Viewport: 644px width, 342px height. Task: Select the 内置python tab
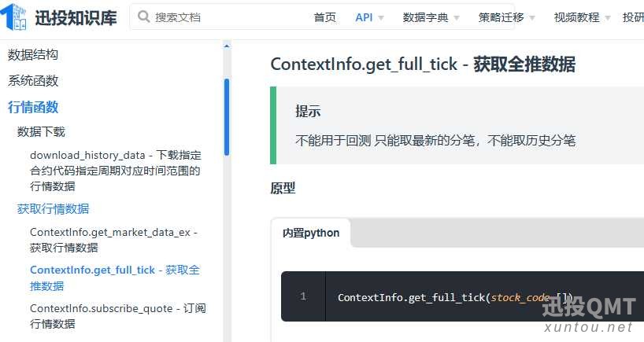[311, 233]
